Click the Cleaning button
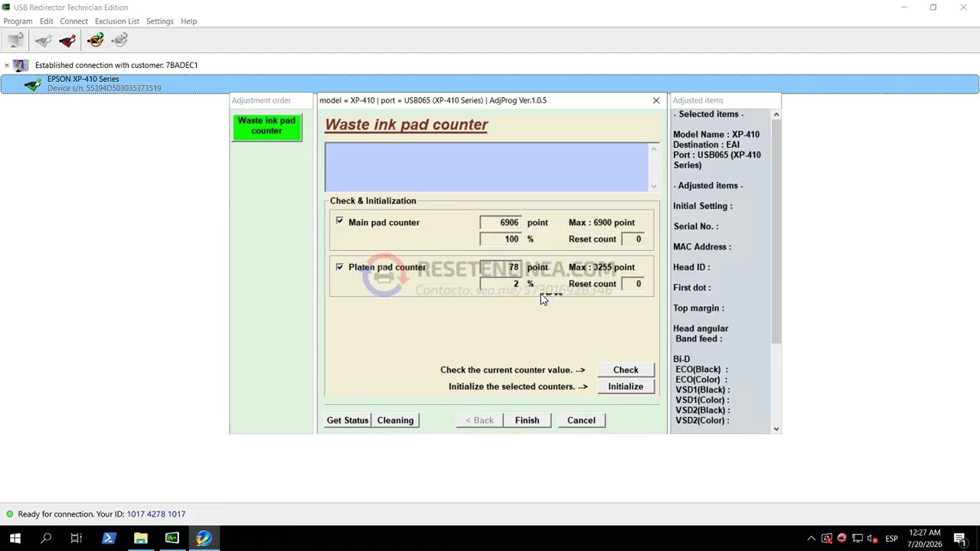 click(x=395, y=420)
